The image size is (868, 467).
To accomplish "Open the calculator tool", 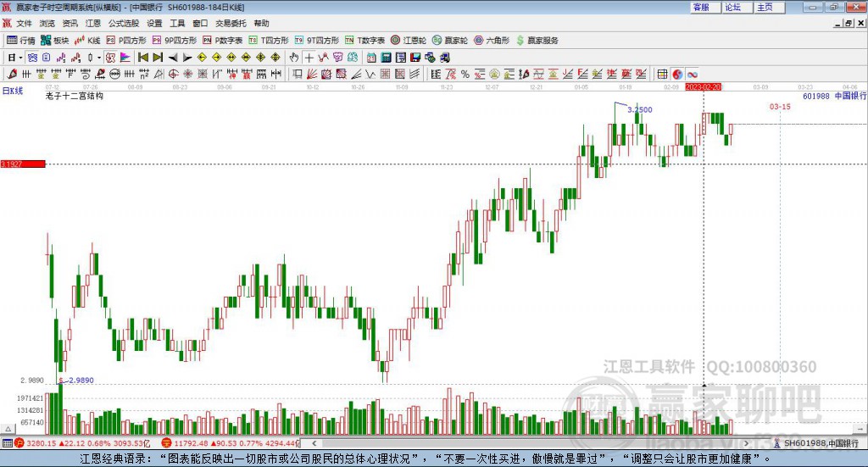I will [x=387, y=58].
